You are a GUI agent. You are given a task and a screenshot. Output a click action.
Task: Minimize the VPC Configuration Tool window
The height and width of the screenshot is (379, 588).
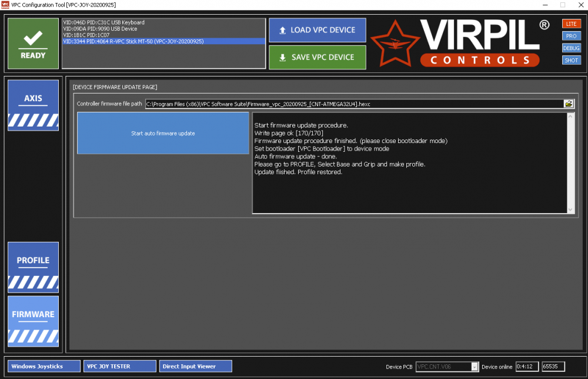545,5
